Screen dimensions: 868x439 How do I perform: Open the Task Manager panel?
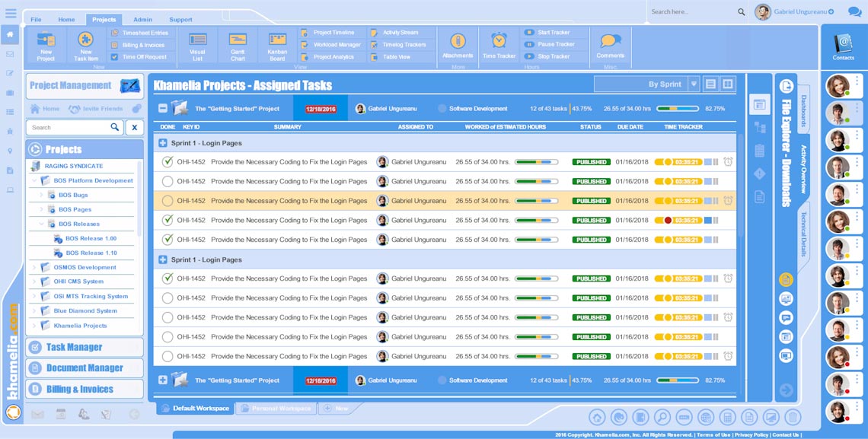(85, 347)
